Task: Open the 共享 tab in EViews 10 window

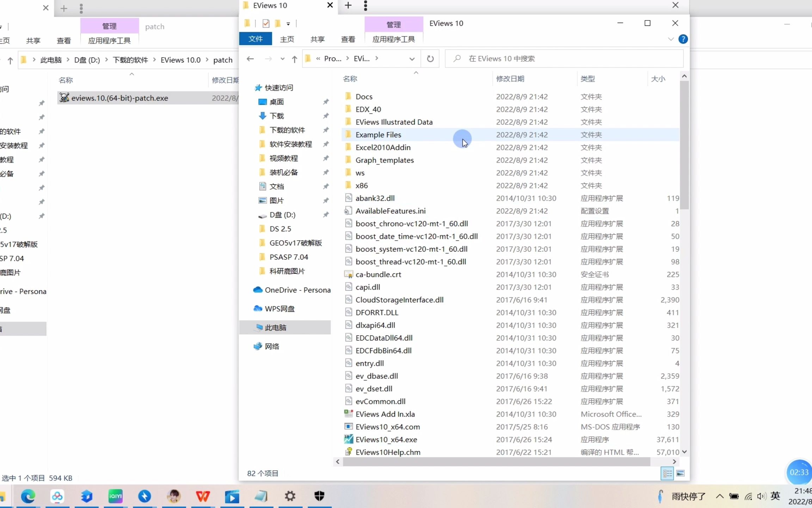Action: pos(318,39)
